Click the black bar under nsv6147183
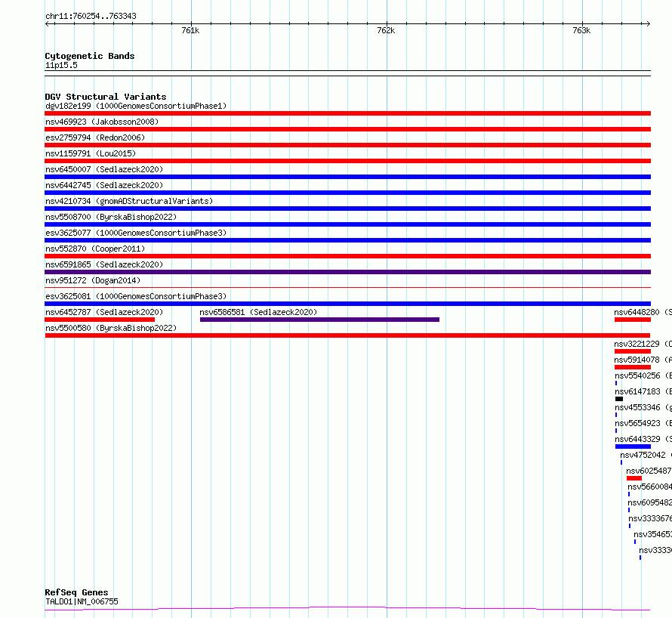672x618 pixels. pos(619,399)
